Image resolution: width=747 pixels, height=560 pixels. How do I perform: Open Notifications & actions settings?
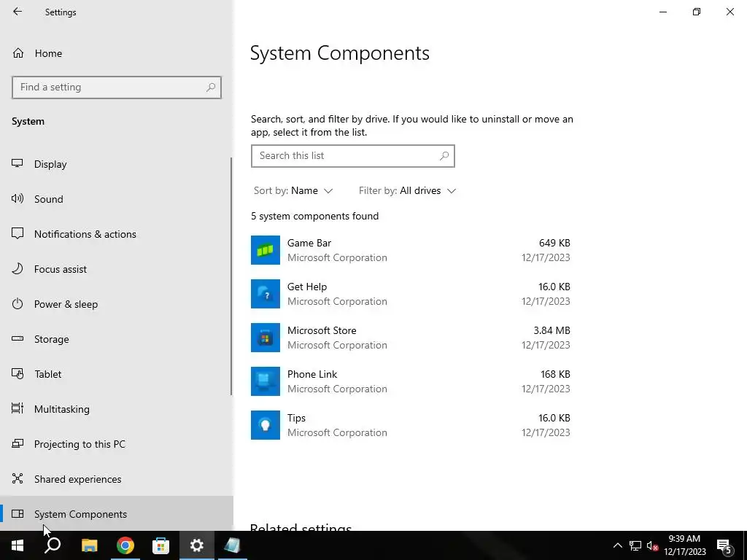(117, 234)
